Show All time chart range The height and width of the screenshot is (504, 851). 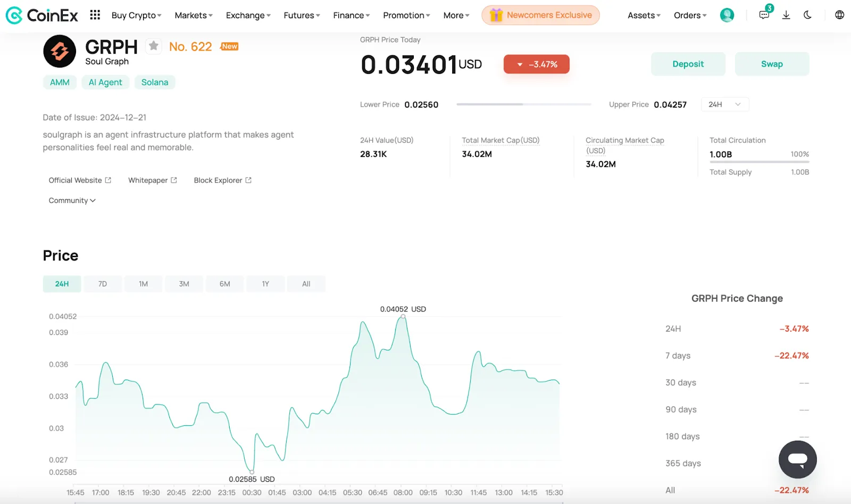(x=306, y=284)
